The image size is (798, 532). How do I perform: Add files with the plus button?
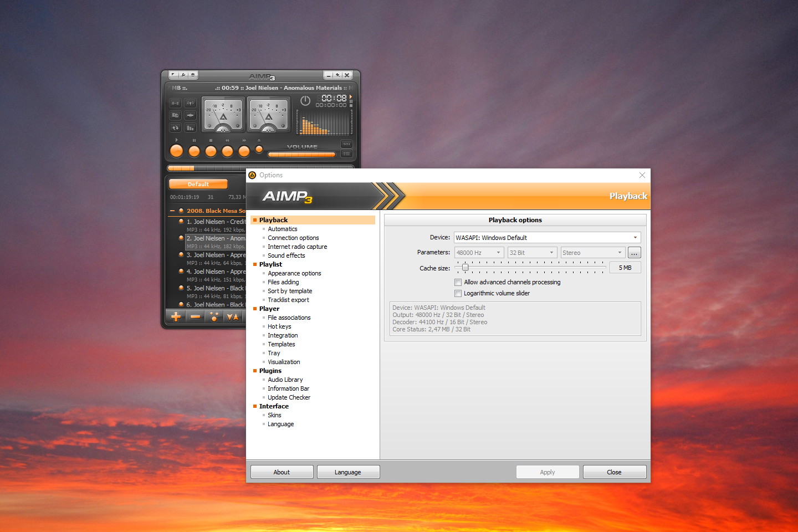(176, 317)
